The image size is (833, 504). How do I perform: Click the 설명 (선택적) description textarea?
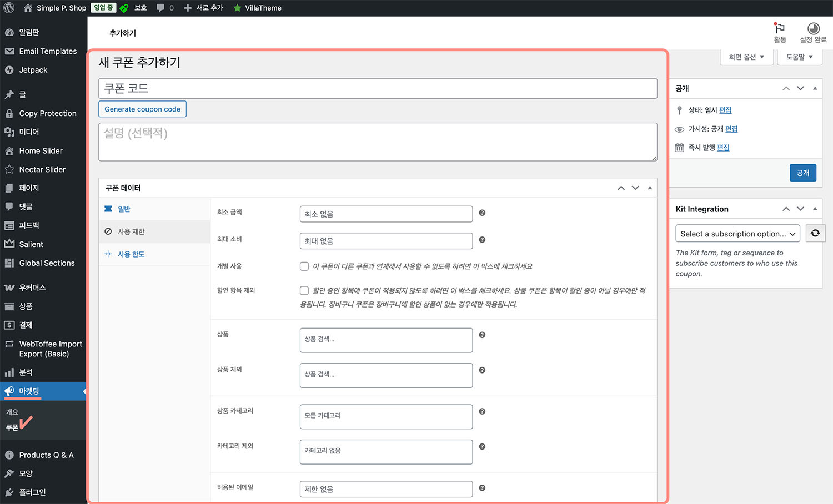click(x=378, y=142)
